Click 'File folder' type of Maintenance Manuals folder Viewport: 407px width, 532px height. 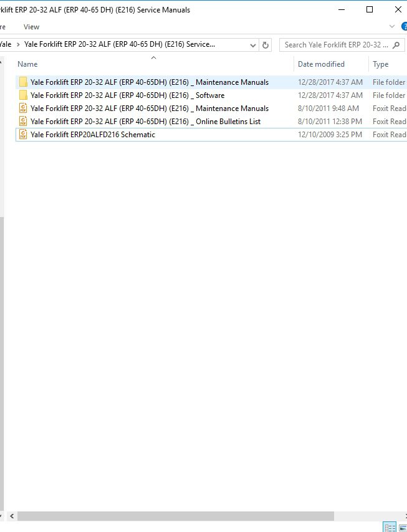[389, 82]
